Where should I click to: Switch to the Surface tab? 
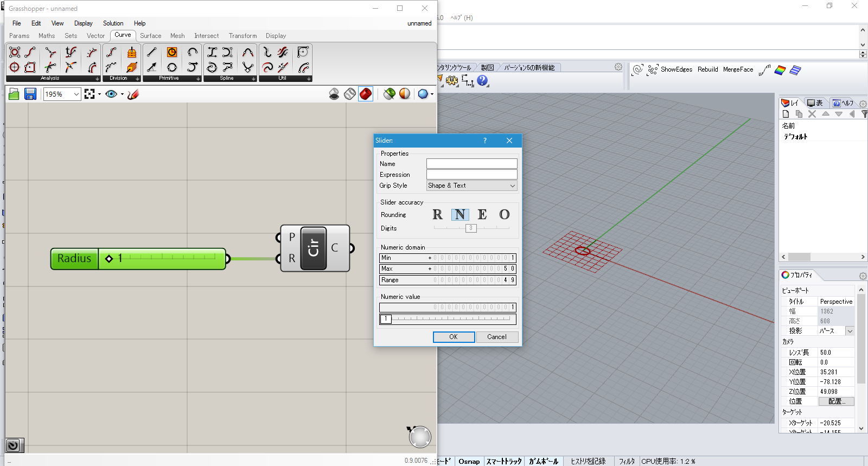click(x=150, y=36)
